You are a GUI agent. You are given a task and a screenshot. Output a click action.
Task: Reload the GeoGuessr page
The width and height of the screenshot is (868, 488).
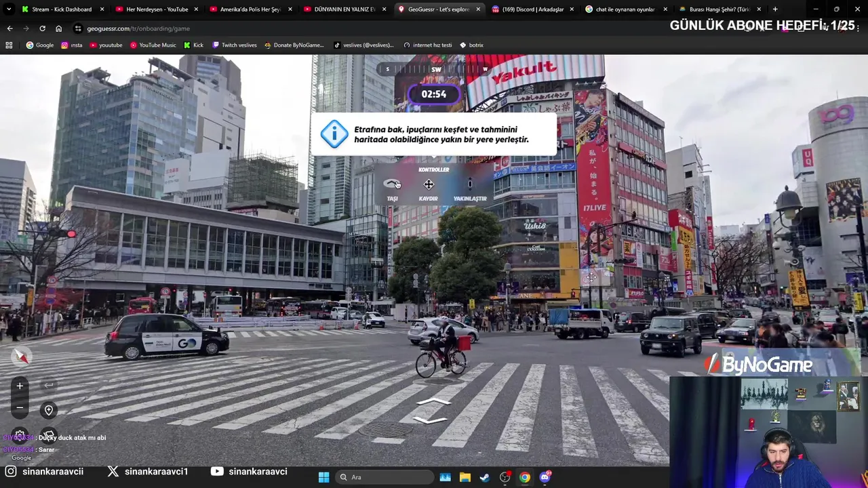[x=42, y=28]
